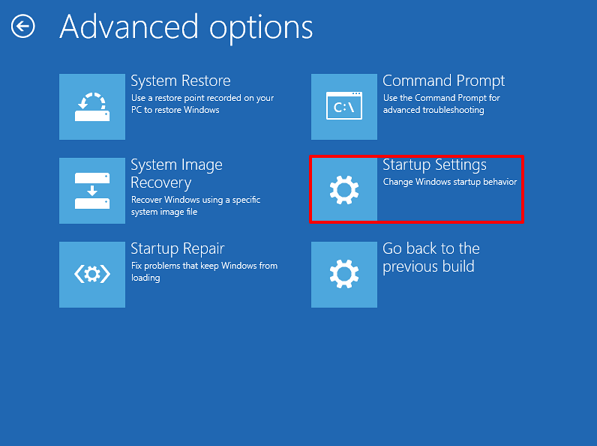Click empty space inside red-outlined Startup Settings tile
The image size is (597, 446).
coord(449,205)
